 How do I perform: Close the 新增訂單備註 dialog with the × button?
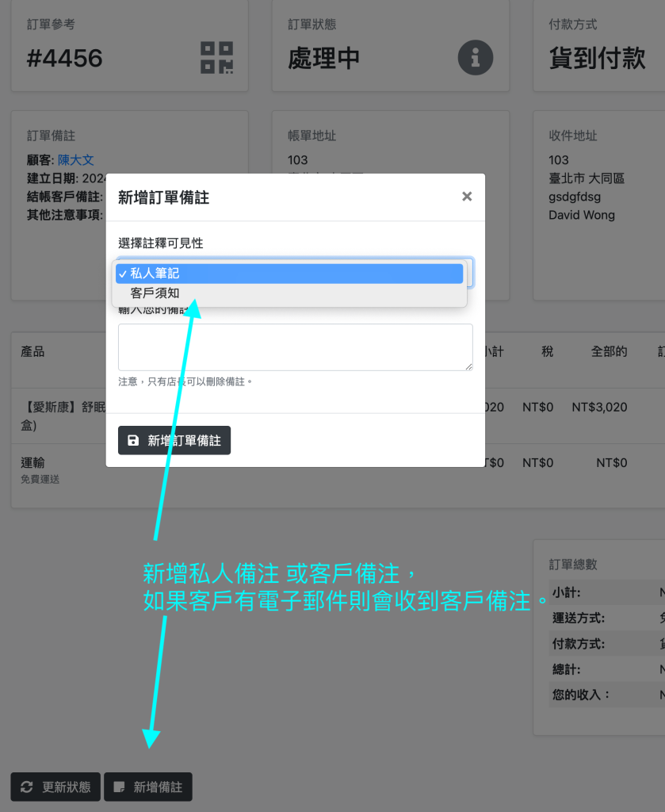click(467, 197)
